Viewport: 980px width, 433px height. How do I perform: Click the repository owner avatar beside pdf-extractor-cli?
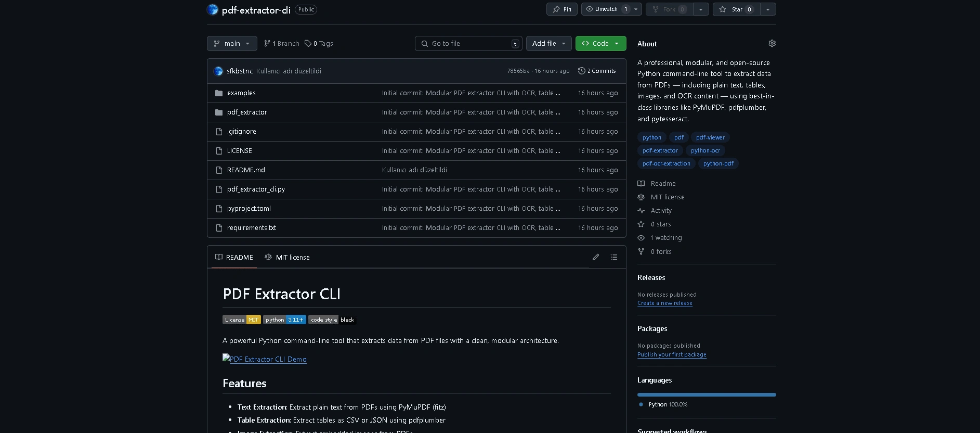point(212,9)
